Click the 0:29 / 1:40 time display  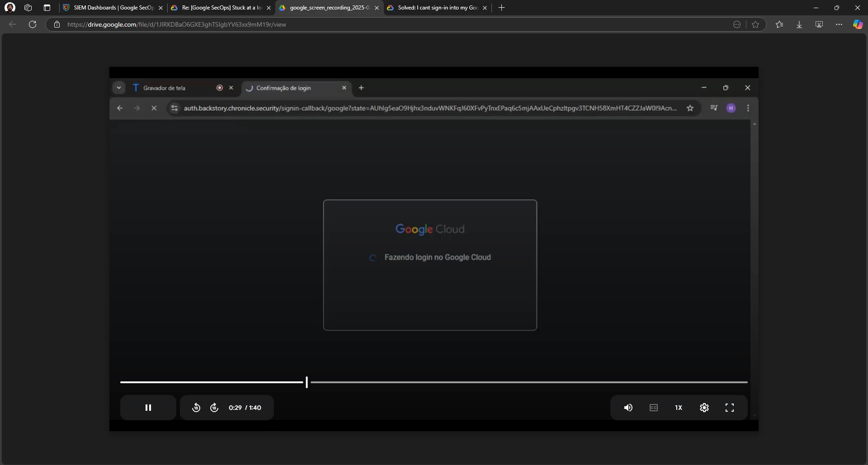click(245, 408)
